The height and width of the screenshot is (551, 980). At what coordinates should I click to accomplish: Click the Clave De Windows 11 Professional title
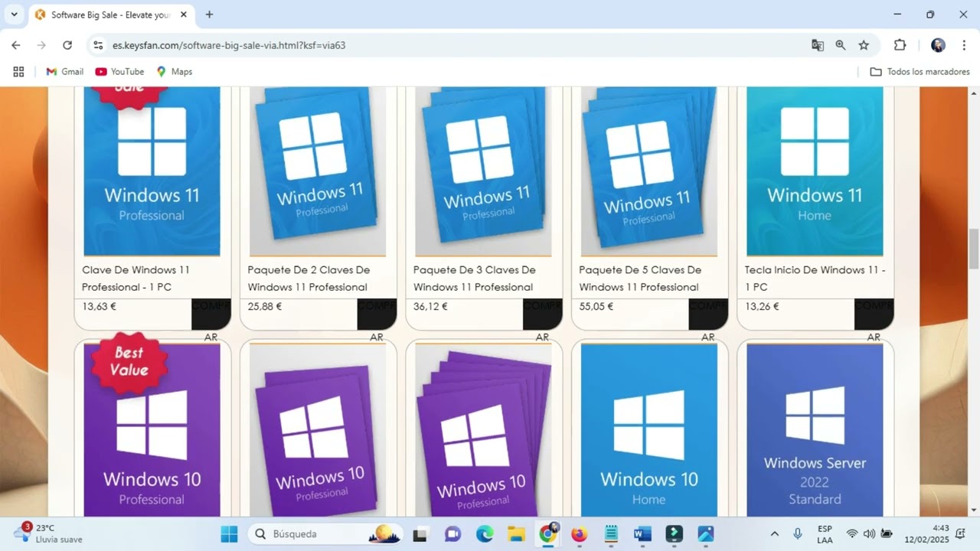pyautogui.click(x=136, y=279)
